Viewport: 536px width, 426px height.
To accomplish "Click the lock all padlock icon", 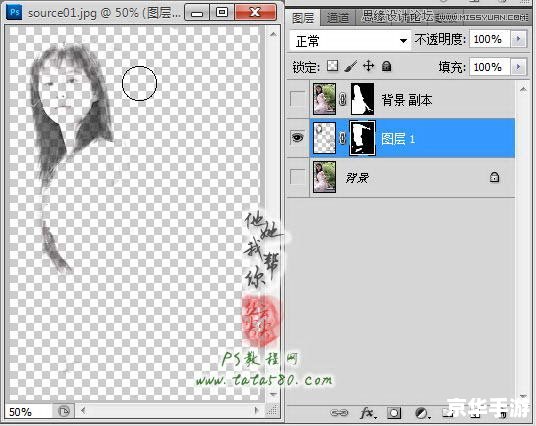I will (386, 66).
